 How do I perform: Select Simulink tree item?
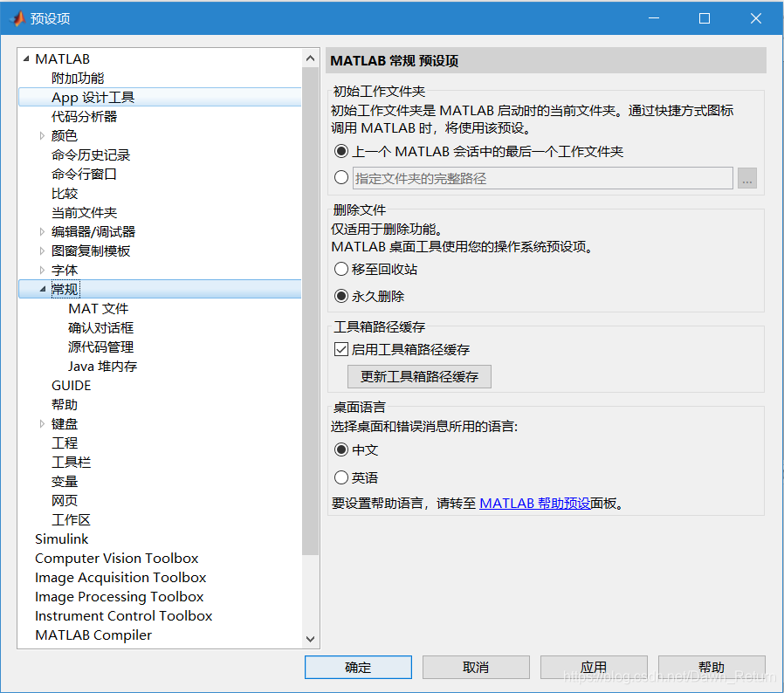tap(61, 539)
